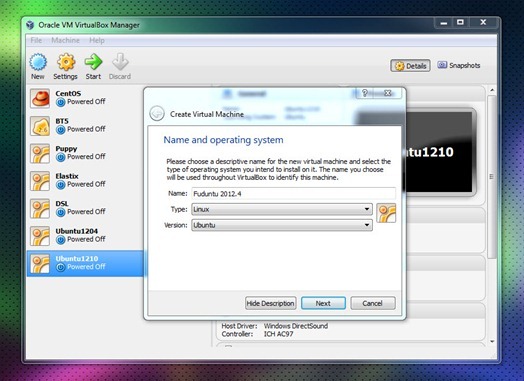Click the Name and operating system heading
The image size is (524, 381).
223,140
